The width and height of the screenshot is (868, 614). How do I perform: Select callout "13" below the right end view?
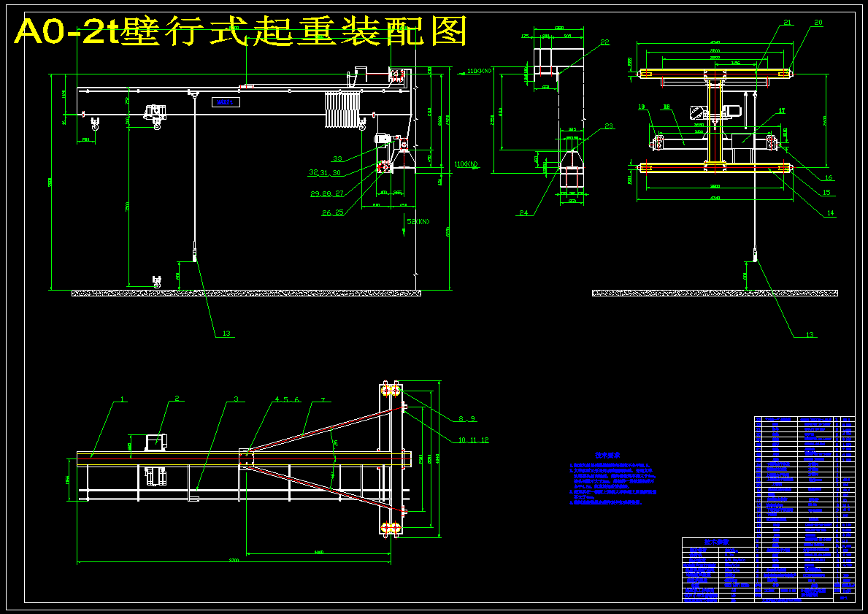tap(810, 334)
